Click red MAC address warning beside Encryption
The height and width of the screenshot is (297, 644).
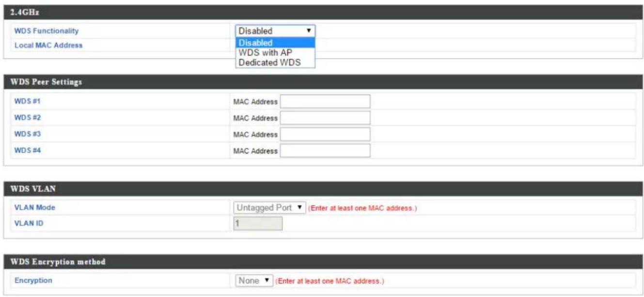(330, 281)
